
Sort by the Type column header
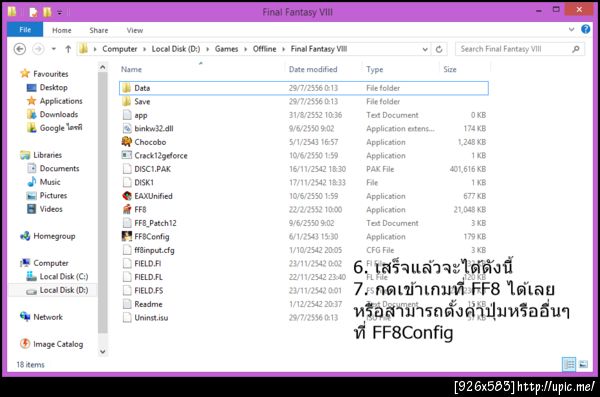click(375, 69)
